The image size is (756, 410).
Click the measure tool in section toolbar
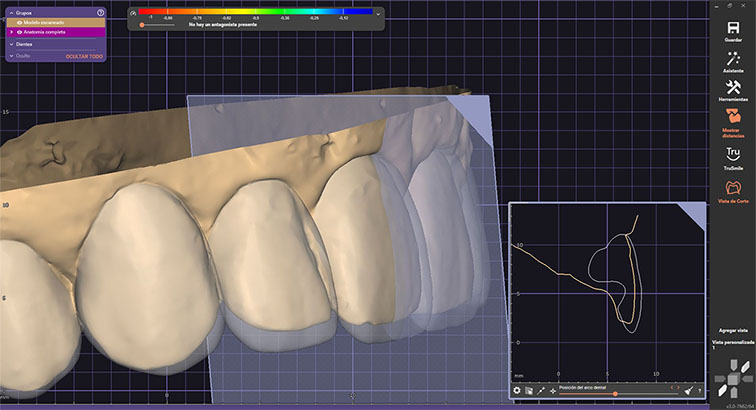click(x=541, y=390)
